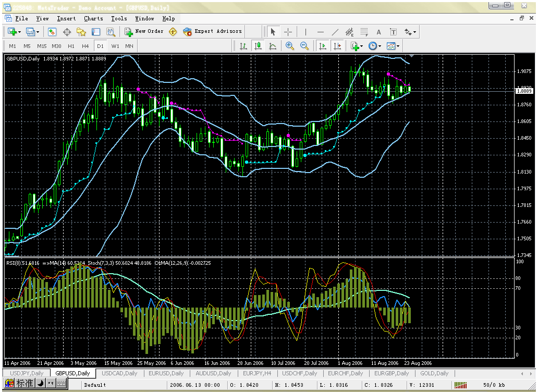Open the Market Watch panel icon

[52, 32]
